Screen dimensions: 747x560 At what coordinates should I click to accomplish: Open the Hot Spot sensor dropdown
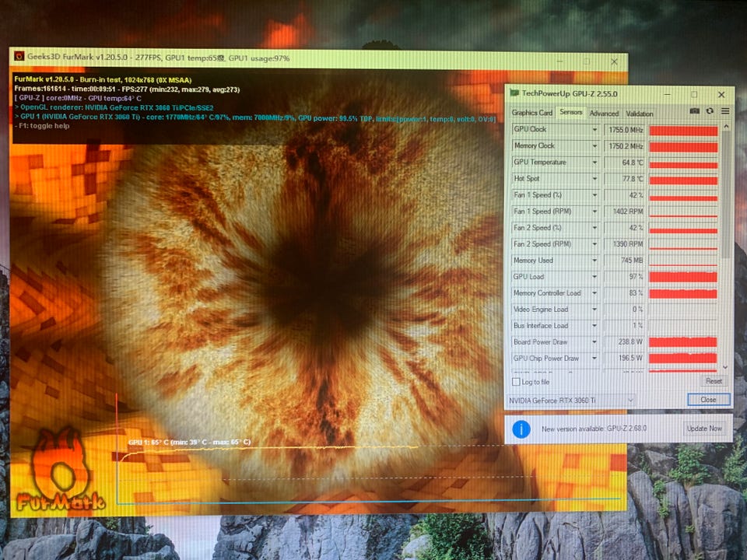[594, 179]
